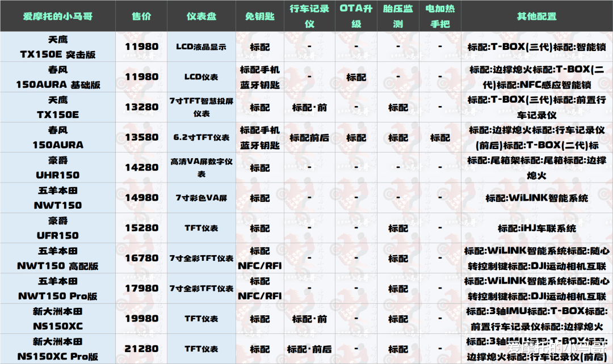Click the "电加热手把" column header
Image resolution: width=613 pixels, height=364 pixels.
(440, 16)
